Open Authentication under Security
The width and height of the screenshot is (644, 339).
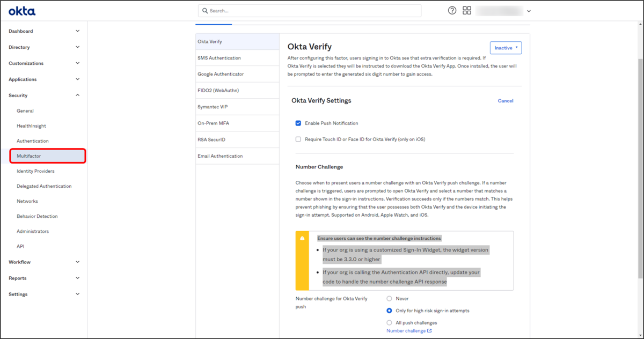tap(33, 141)
